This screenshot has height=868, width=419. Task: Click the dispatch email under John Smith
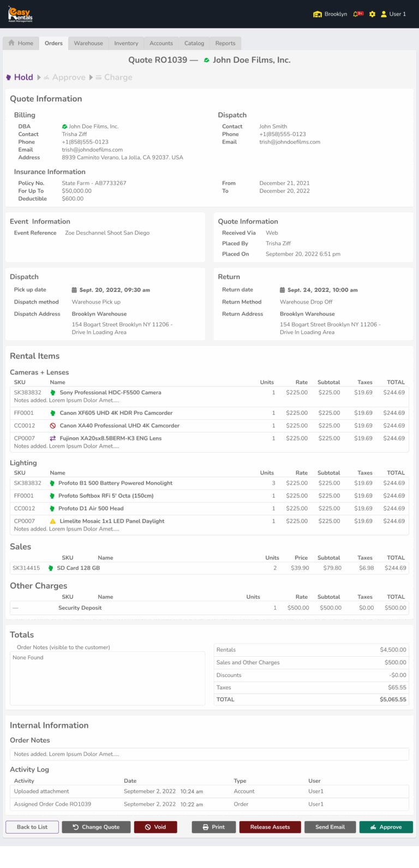(x=290, y=142)
